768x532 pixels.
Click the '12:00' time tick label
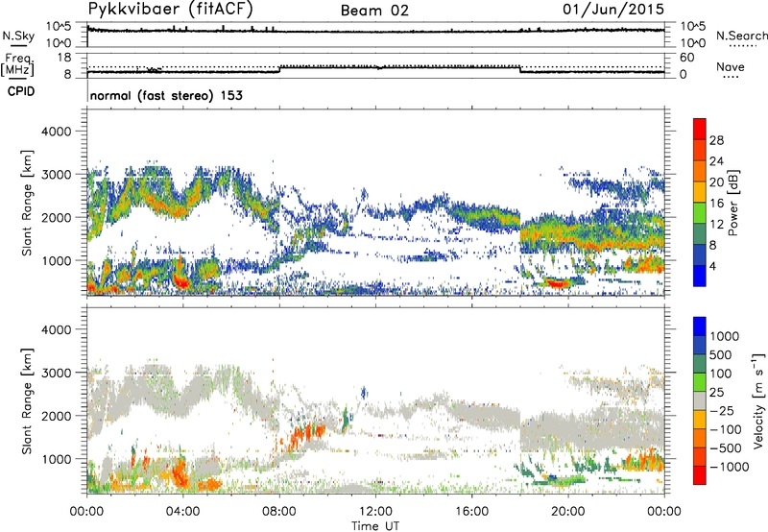(375, 512)
